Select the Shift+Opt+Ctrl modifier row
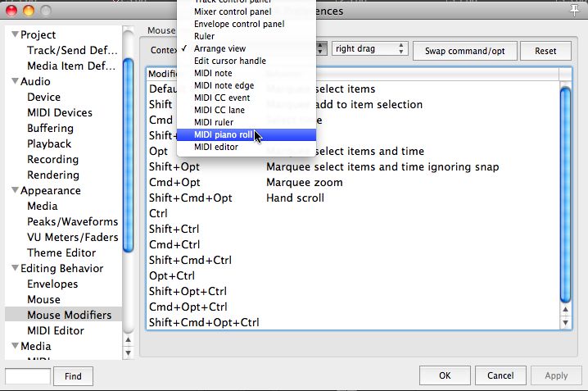 352,291
